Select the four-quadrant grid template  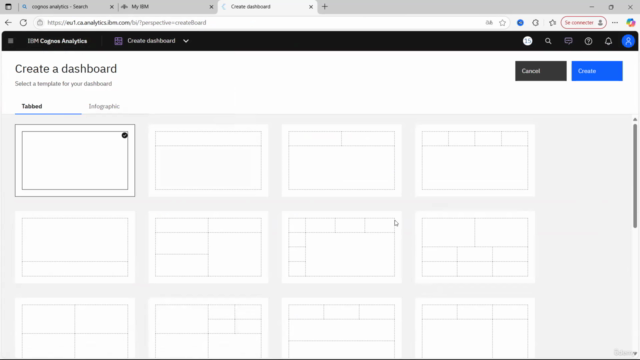point(75,329)
